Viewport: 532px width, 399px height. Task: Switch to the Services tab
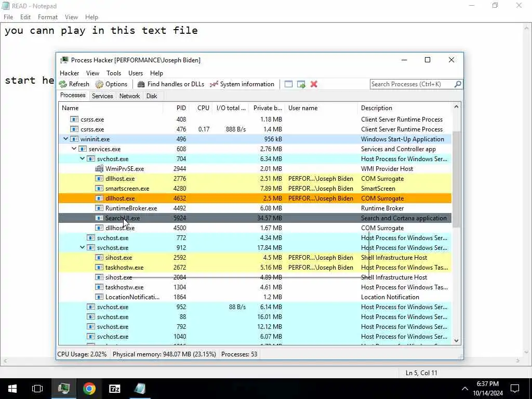pos(102,96)
